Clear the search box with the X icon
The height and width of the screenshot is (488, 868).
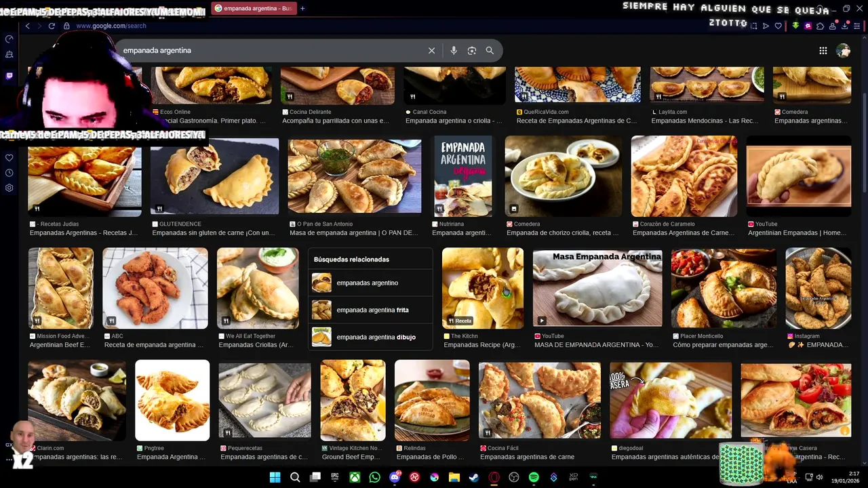431,51
